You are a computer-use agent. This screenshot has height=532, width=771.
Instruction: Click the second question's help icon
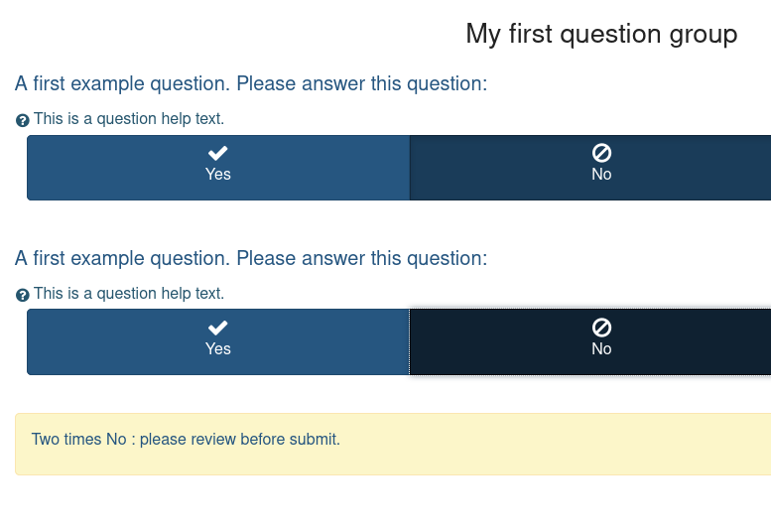pos(23,295)
